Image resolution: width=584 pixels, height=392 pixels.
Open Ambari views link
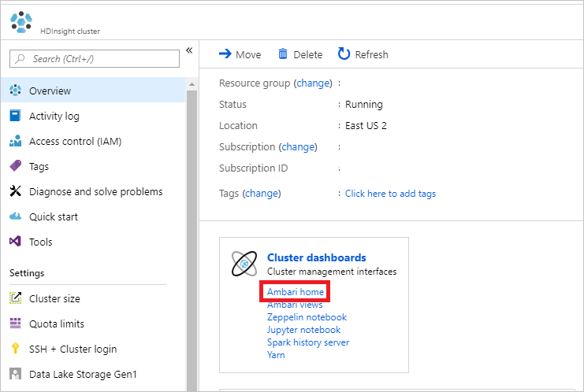pos(295,305)
